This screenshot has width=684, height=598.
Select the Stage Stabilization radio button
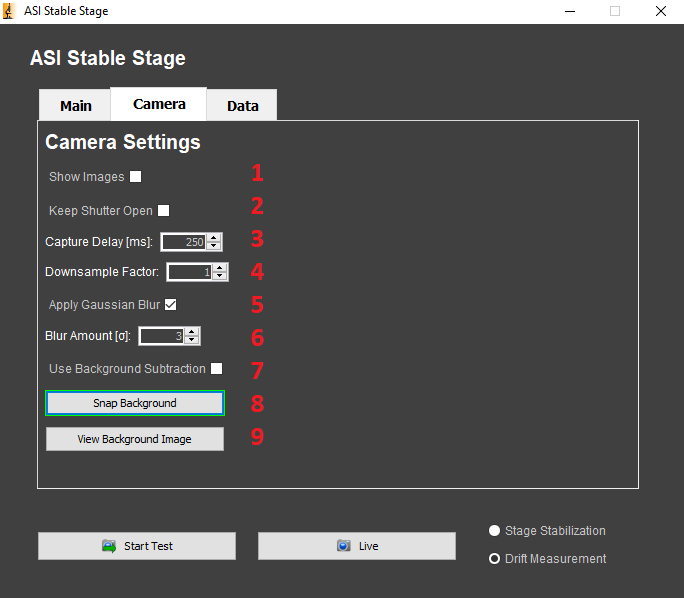pos(494,531)
